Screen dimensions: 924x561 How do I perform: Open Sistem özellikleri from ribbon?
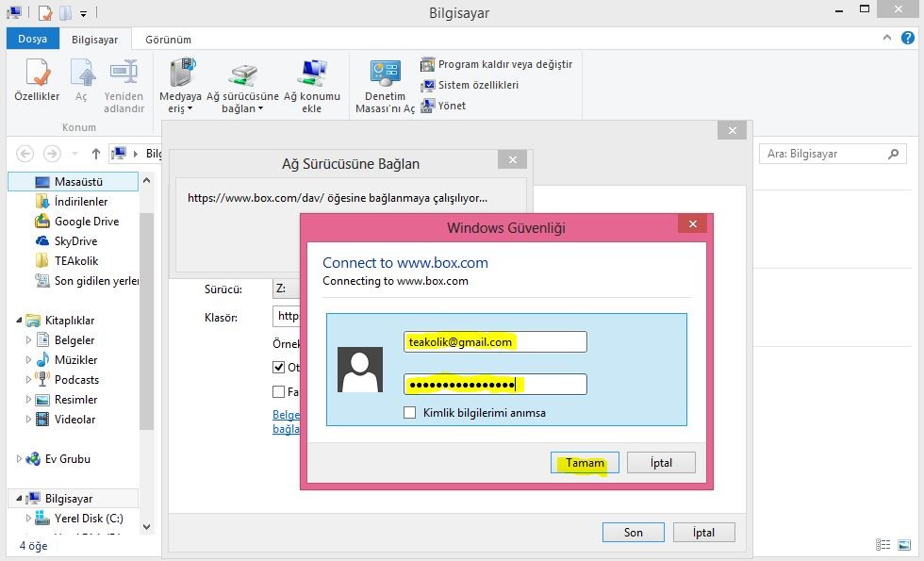[x=470, y=85]
